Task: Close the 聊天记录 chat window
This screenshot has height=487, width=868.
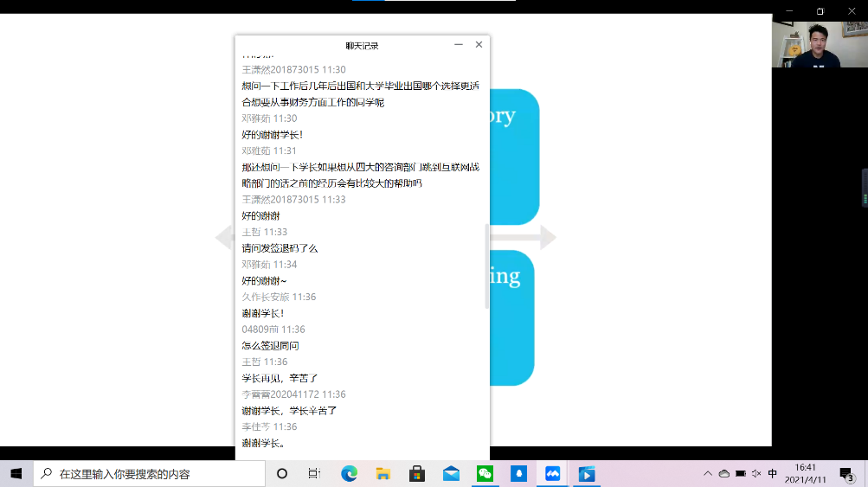Action: [479, 45]
